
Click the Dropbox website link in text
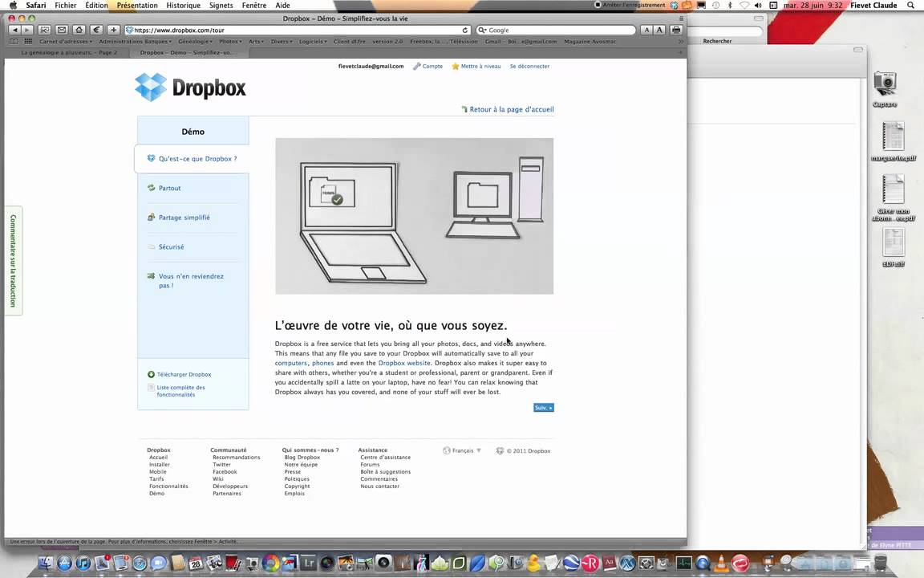pyautogui.click(x=404, y=363)
